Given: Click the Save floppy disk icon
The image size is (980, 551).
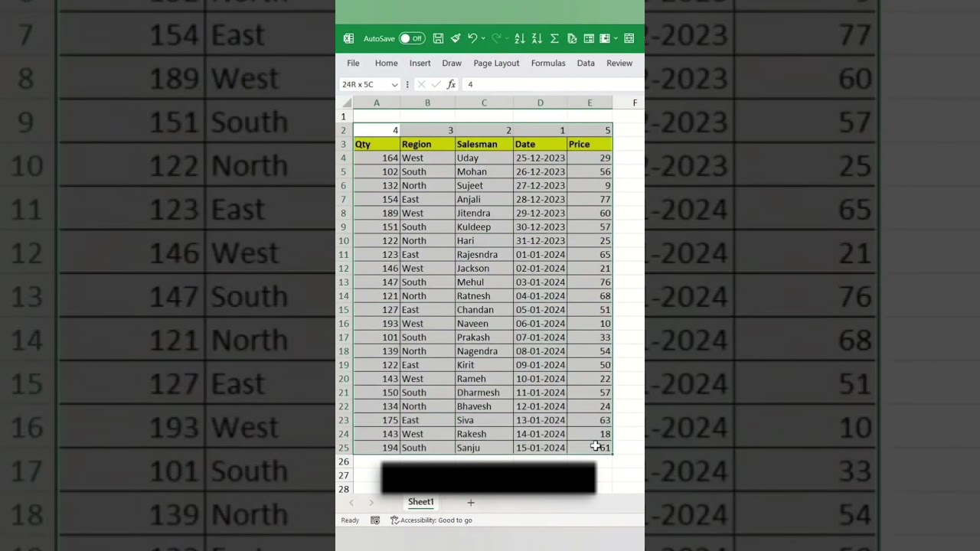Looking at the screenshot, I should tap(438, 38).
